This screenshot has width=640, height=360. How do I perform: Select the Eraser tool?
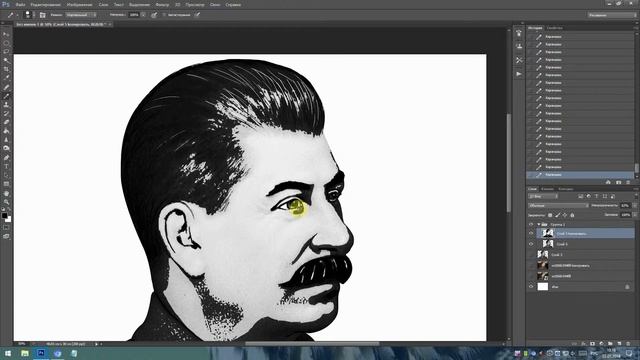(x=6, y=122)
